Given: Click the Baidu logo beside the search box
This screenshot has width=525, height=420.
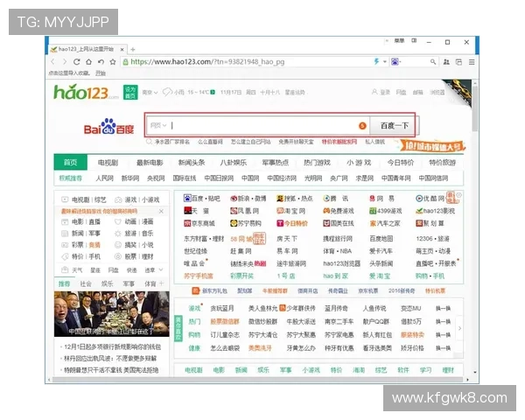Looking at the screenshot, I should [108, 126].
